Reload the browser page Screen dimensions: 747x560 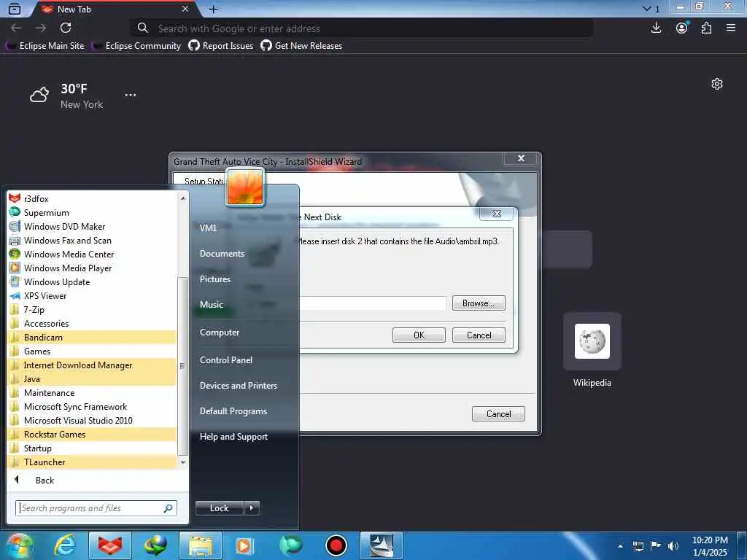tap(66, 28)
